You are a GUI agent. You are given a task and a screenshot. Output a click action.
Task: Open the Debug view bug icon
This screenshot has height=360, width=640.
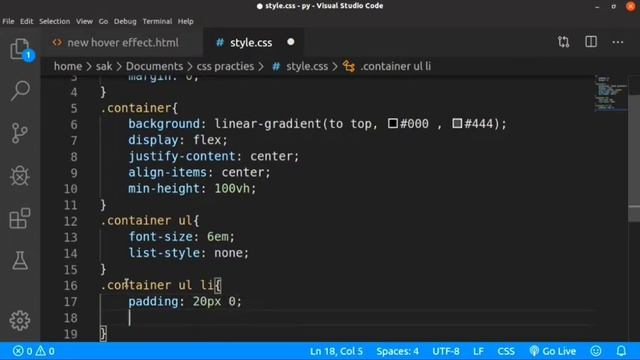pyautogui.click(x=20, y=176)
